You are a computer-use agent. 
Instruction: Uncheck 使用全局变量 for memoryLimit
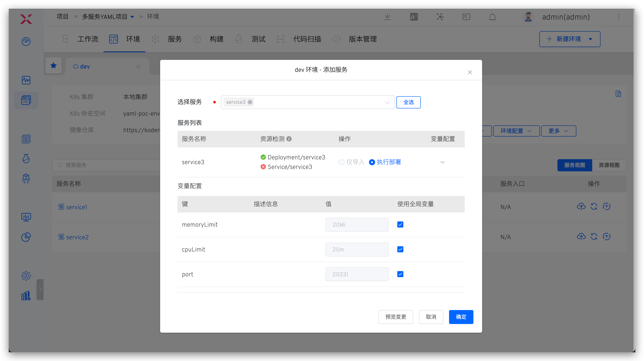coord(400,224)
